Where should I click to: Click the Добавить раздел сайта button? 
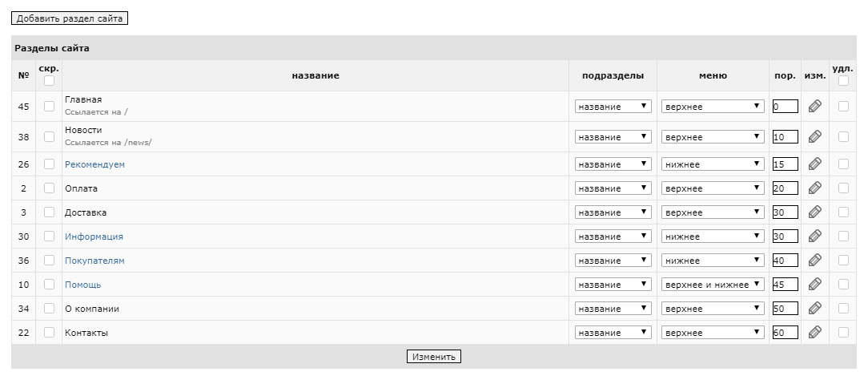coord(70,18)
